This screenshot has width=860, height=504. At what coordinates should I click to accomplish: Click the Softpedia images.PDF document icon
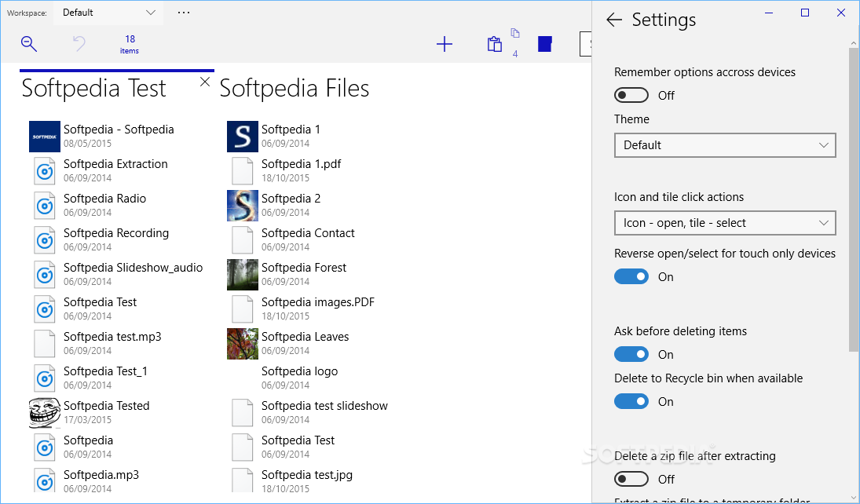pos(243,309)
